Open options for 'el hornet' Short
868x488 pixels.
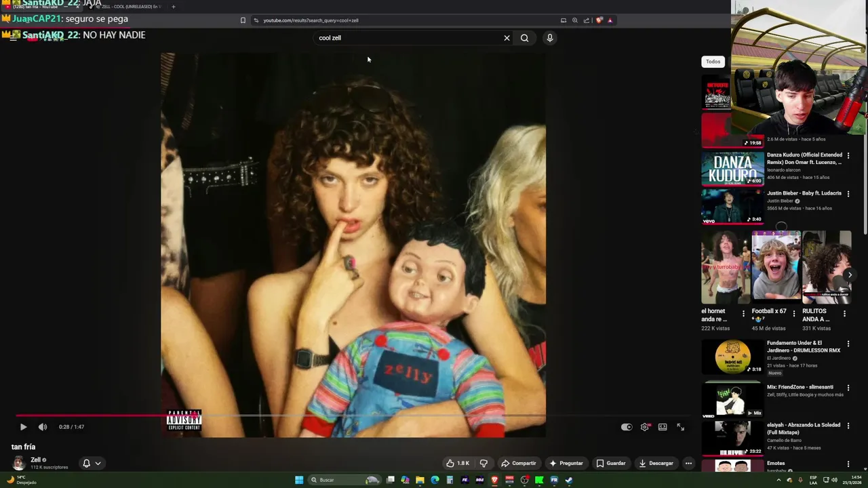coord(743,314)
